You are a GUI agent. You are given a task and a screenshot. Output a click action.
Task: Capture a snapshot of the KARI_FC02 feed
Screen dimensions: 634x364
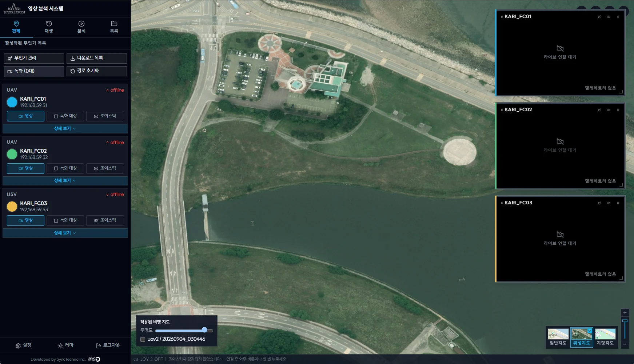[609, 110]
